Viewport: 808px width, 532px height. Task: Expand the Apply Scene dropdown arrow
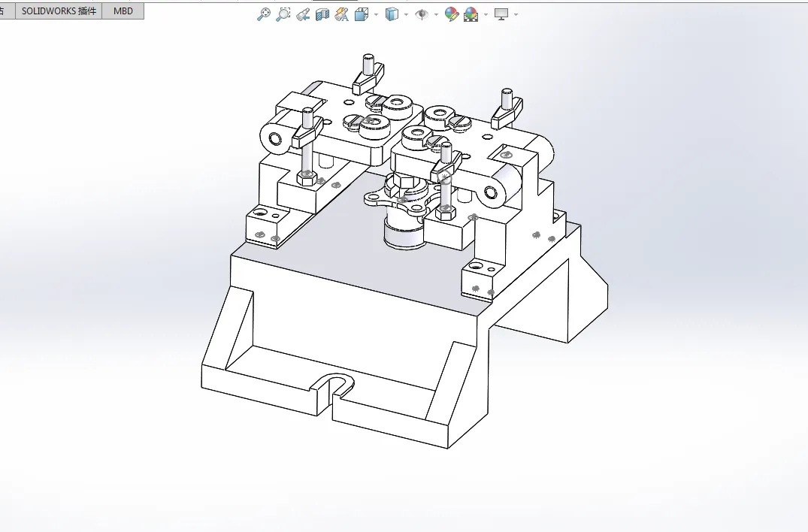[x=486, y=14]
